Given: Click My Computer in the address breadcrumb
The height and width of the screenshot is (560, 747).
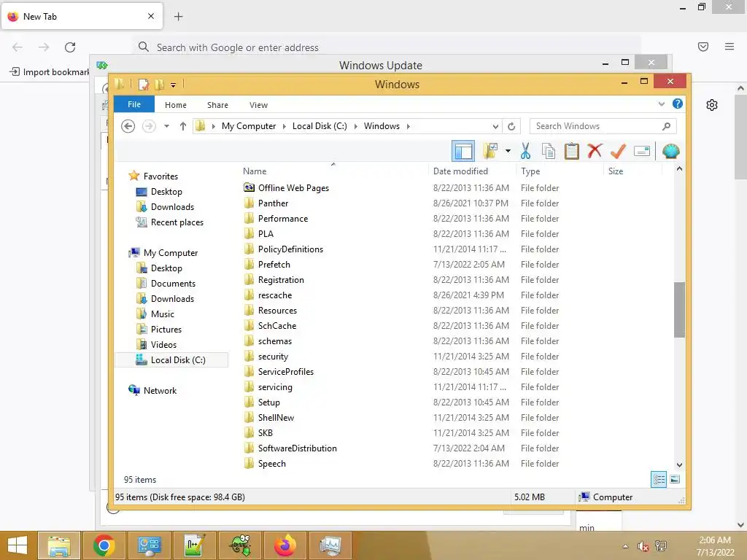Looking at the screenshot, I should tap(248, 126).
